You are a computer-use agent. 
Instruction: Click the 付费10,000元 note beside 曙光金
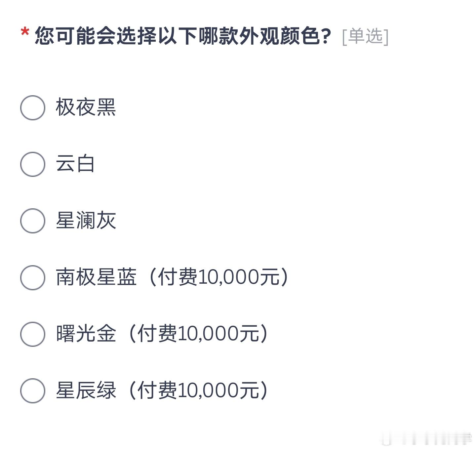coord(198,334)
